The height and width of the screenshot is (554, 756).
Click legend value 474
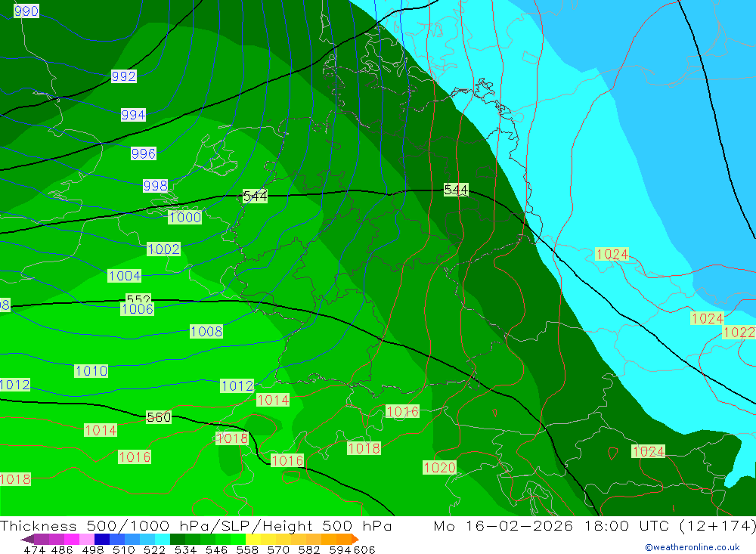[x=34, y=550]
